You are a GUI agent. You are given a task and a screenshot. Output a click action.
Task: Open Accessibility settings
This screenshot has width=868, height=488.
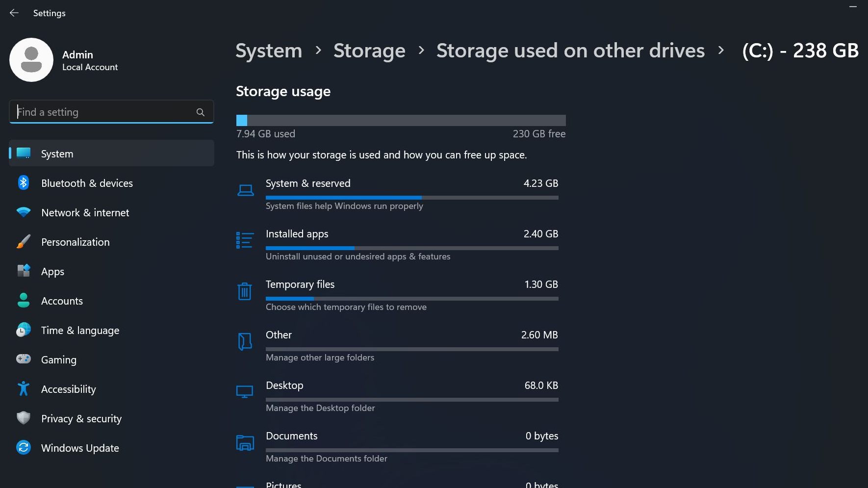[x=68, y=389]
